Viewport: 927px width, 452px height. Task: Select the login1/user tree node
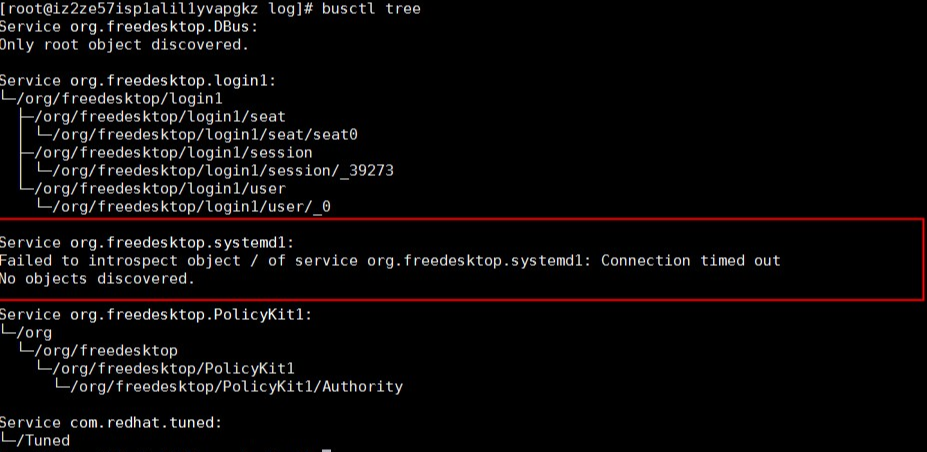pyautogui.click(x=158, y=189)
